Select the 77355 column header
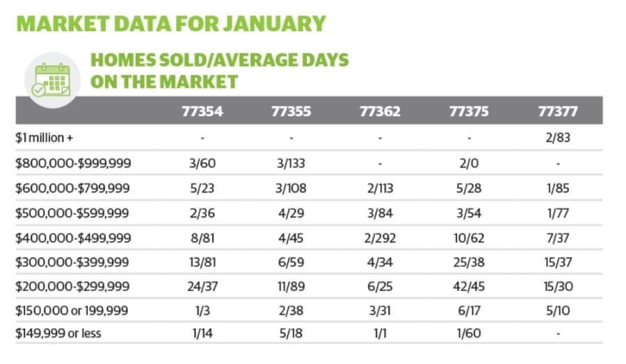626x364 pixels. (291, 111)
